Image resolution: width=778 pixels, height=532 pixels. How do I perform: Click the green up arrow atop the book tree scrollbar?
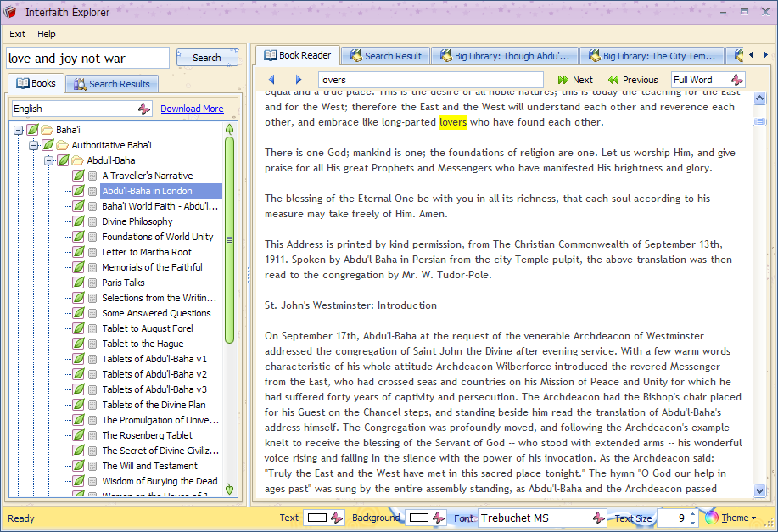[229, 129]
